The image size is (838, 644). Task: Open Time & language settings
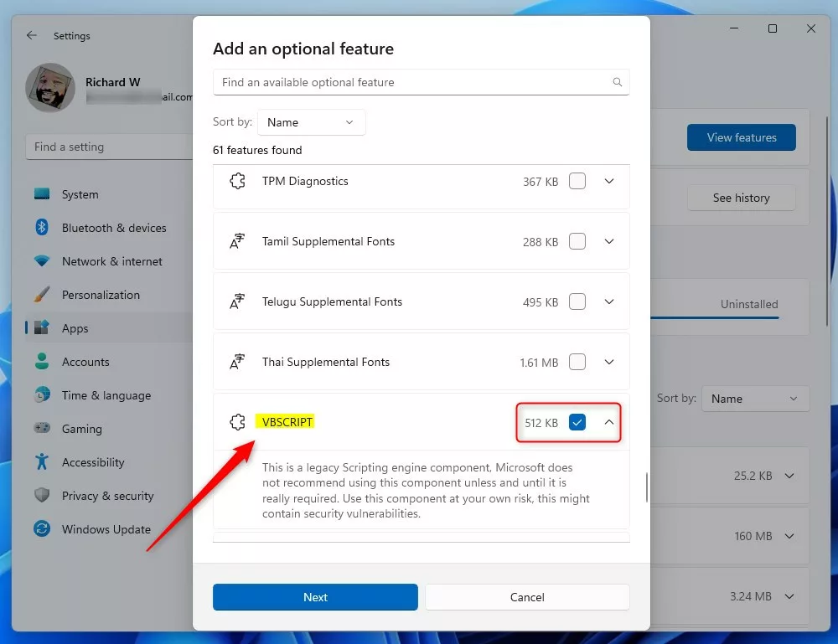pos(109,395)
